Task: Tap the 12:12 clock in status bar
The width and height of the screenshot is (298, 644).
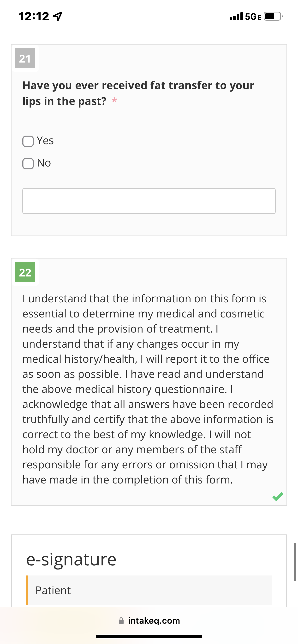Action: [x=34, y=17]
